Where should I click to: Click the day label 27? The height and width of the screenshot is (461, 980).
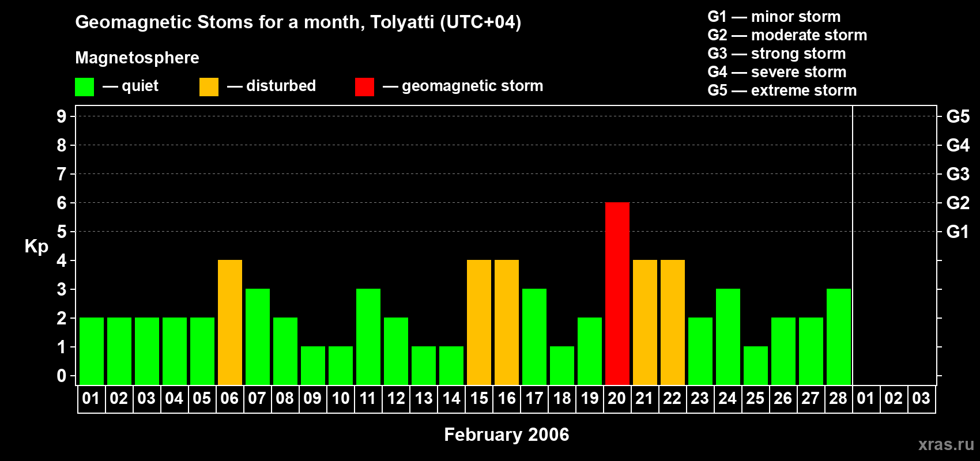pyautogui.click(x=811, y=398)
